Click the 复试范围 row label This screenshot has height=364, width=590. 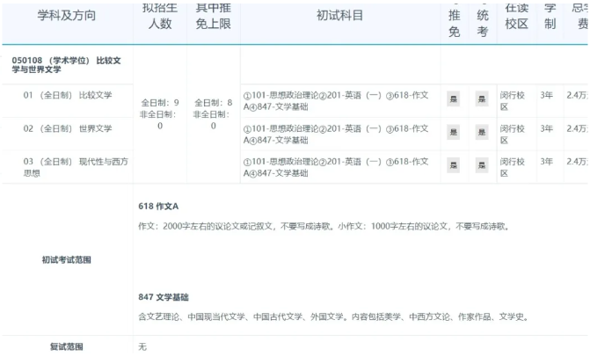click(x=67, y=346)
